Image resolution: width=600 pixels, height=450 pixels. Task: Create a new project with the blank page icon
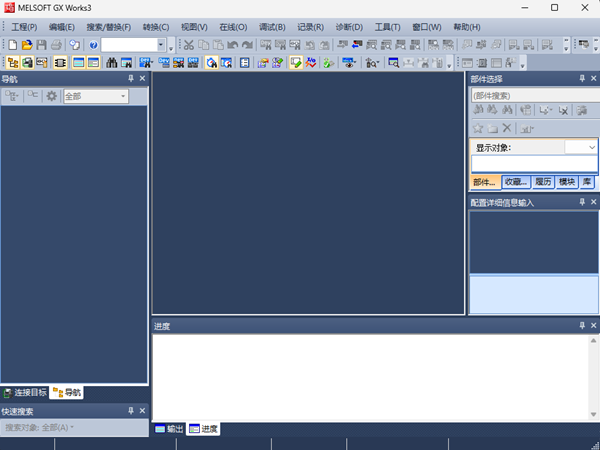point(13,45)
